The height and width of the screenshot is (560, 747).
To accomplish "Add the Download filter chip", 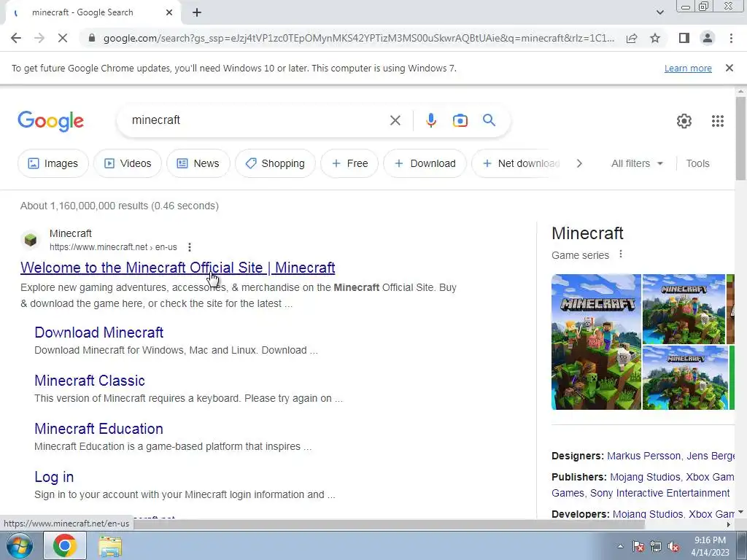I will 425,163.
